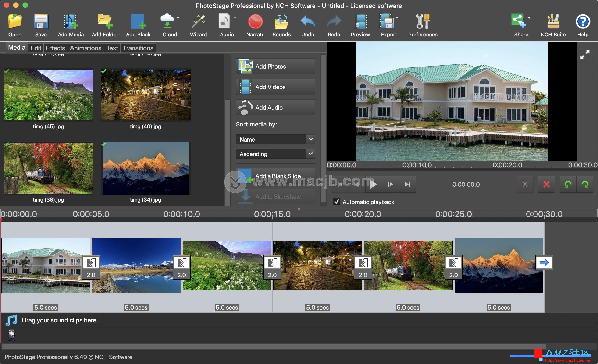Rotate slide counter-clockwise with left green arrow

[568, 184]
